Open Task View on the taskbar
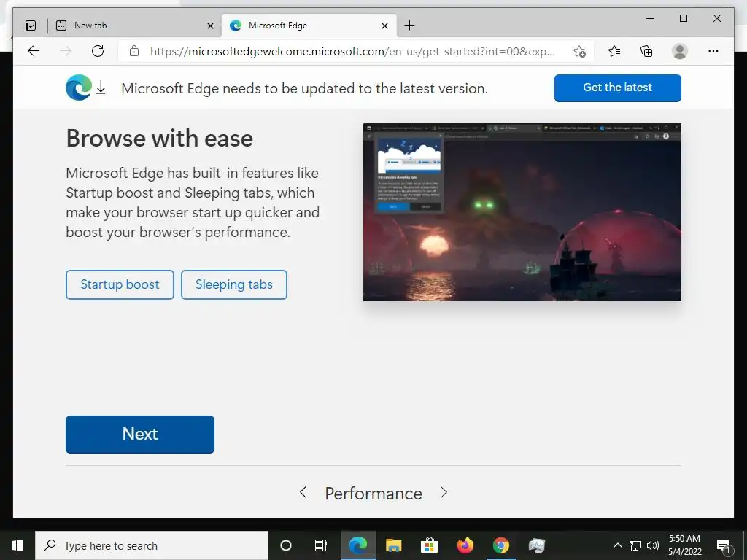Screen dimensions: 747x560 click(x=321, y=545)
